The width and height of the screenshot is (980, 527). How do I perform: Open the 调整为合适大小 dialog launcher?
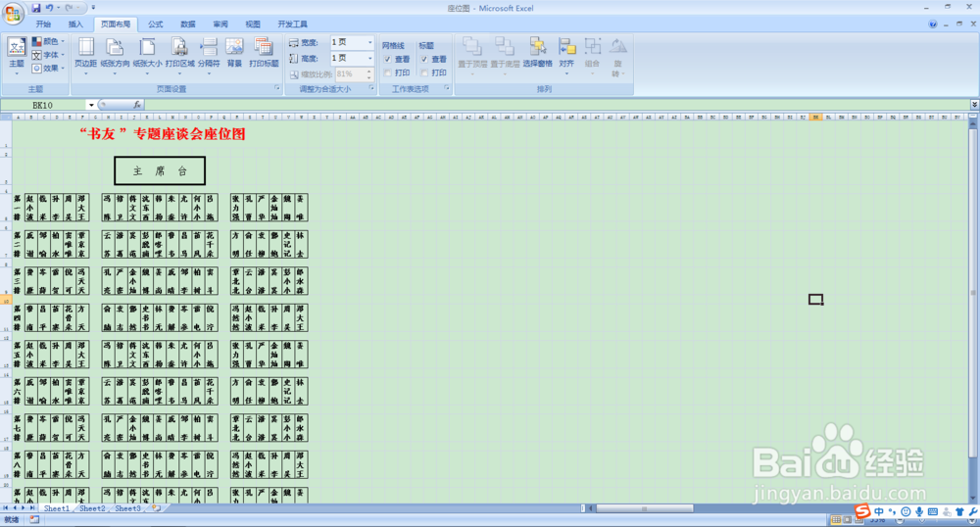point(371,89)
